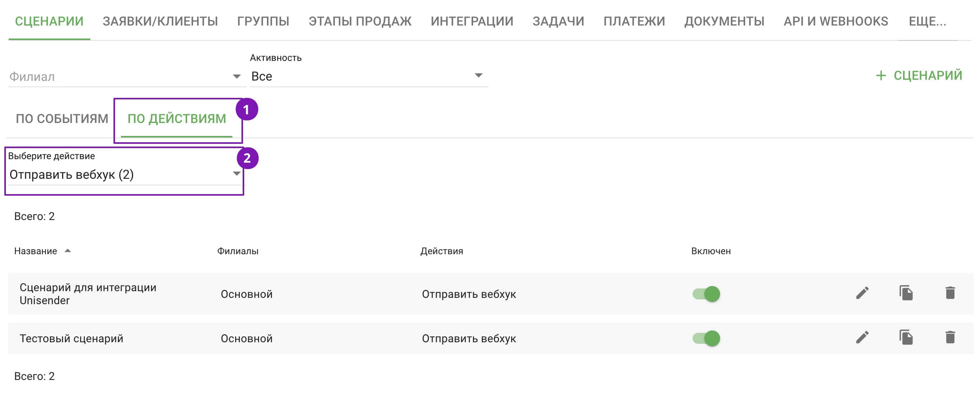Screen dimensions: 980x400
Task: Expand the Еще... tabs menu
Action: [927, 21]
